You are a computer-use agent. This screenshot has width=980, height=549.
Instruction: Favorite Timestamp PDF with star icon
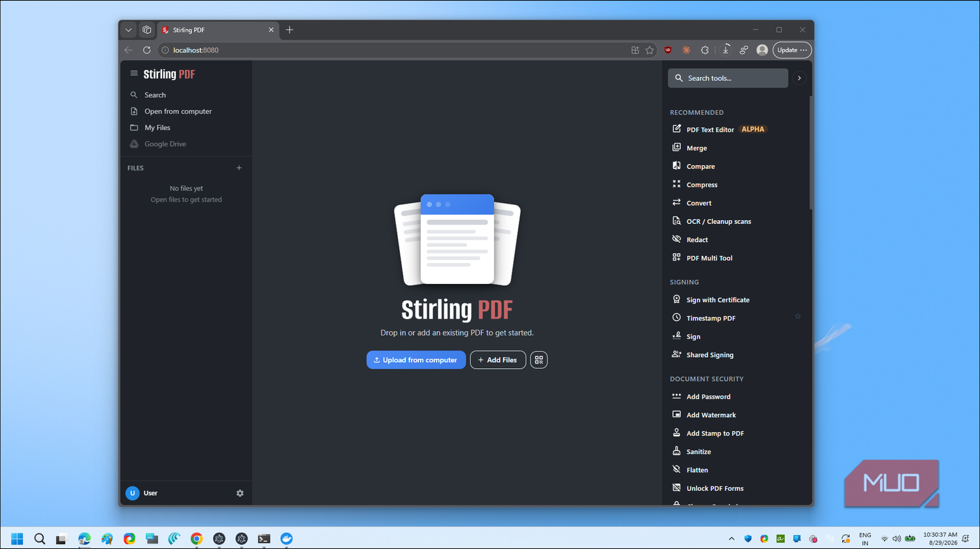[798, 316]
